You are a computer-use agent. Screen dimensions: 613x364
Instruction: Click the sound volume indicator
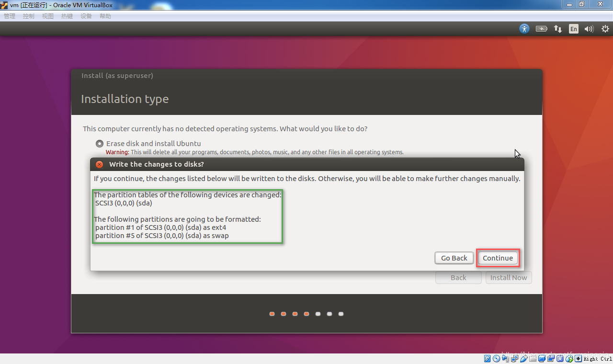pos(589,29)
